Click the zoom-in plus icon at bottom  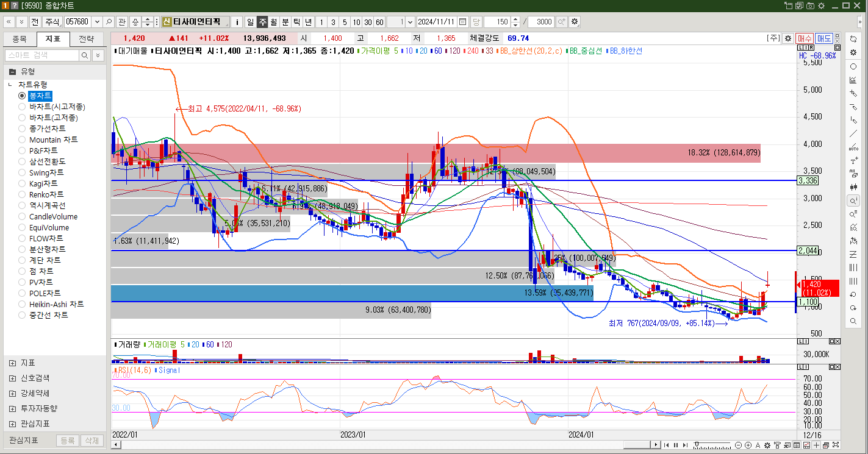click(748, 445)
